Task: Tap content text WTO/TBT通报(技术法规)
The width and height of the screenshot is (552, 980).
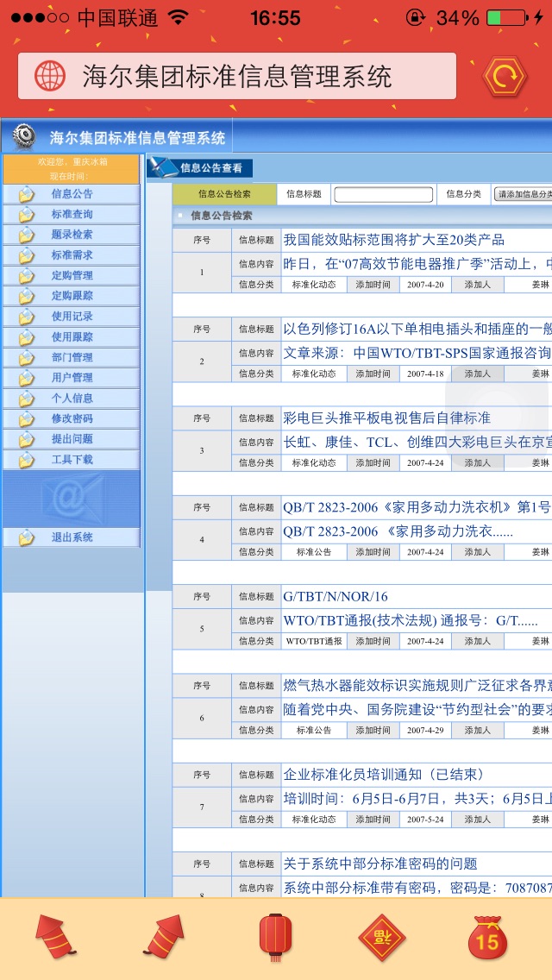Action: [410, 621]
